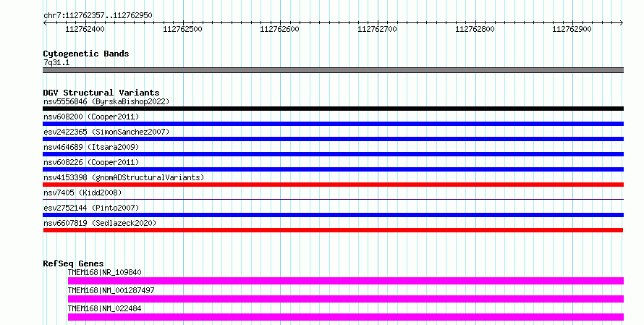
Task: Click TMEM168|NR_109840 gene label
Action: pos(104,272)
